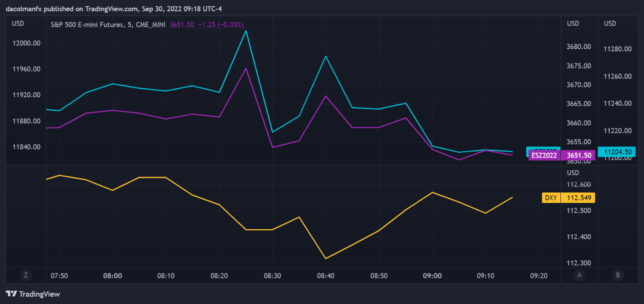Click the 11840.00 left scale value
This screenshot has width=644, height=304.
click(27, 147)
